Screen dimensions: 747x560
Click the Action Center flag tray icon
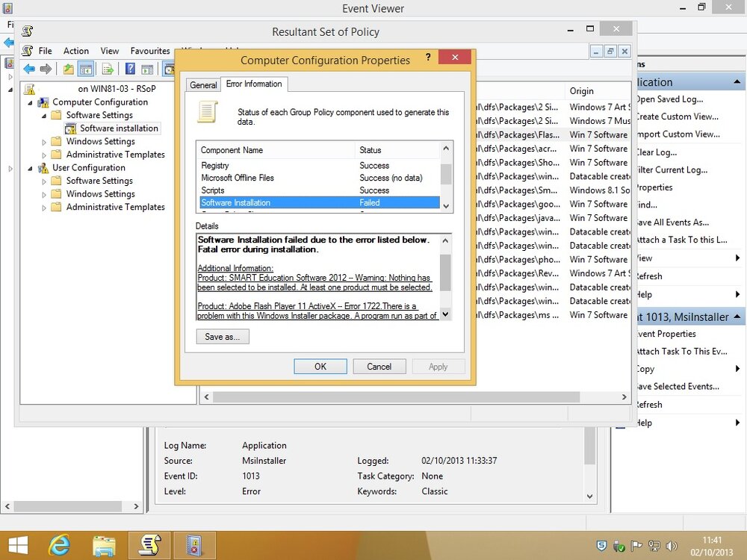pos(636,547)
